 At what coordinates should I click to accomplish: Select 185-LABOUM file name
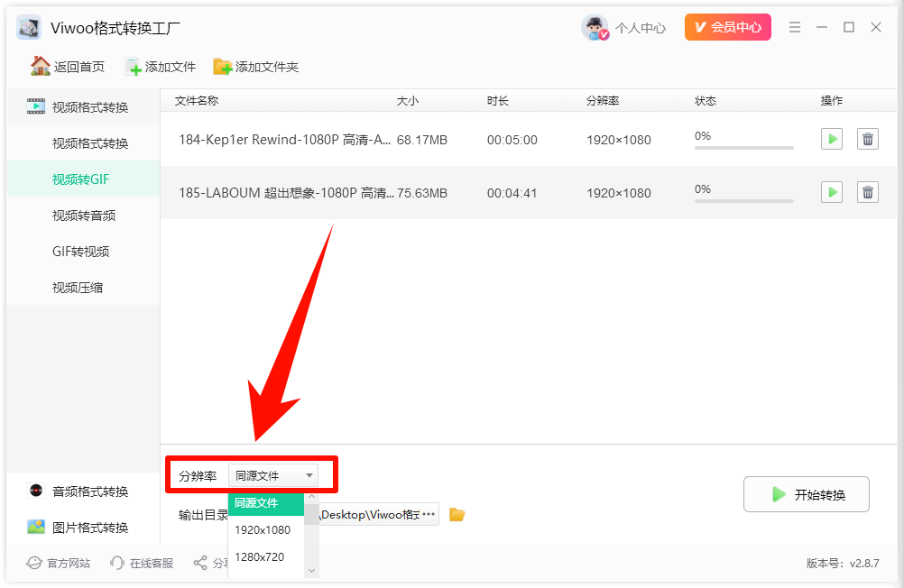[287, 192]
